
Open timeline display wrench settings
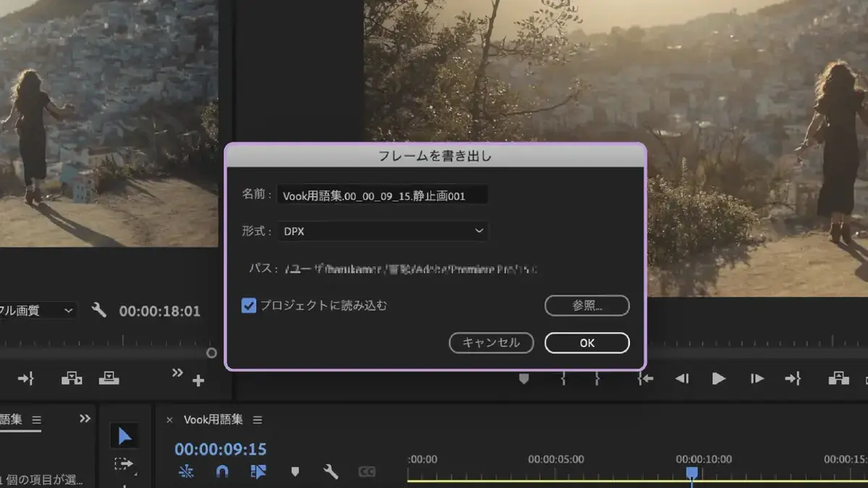pyautogui.click(x=331, y=472)
